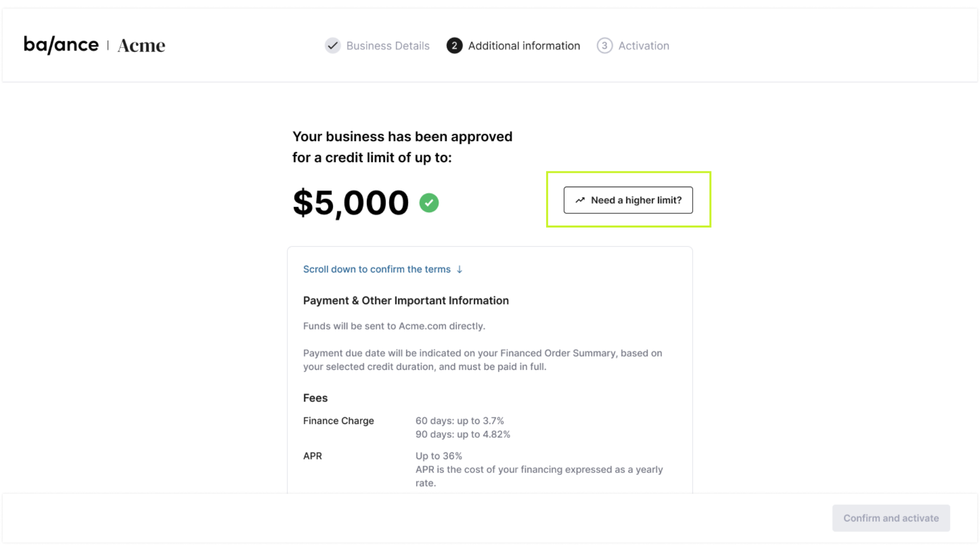This screenshot has height=551, width=980.
Task: Click the down arrow beside scroll prompt
Action: [x=459, y=269]
